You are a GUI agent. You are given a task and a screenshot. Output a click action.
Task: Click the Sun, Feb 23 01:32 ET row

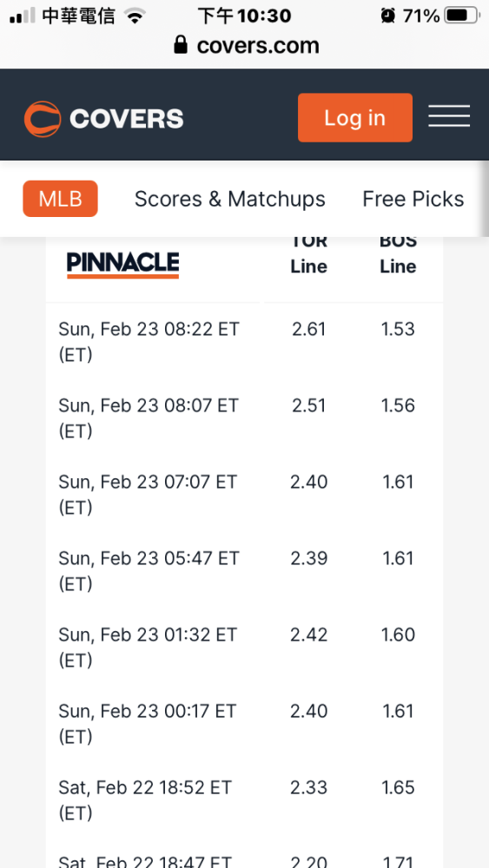(244, 648)
